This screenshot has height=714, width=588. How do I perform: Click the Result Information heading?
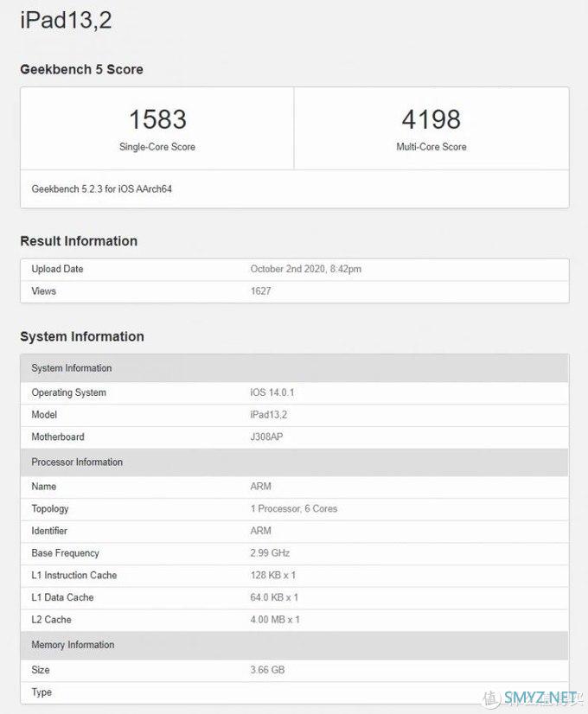point(79,241)
